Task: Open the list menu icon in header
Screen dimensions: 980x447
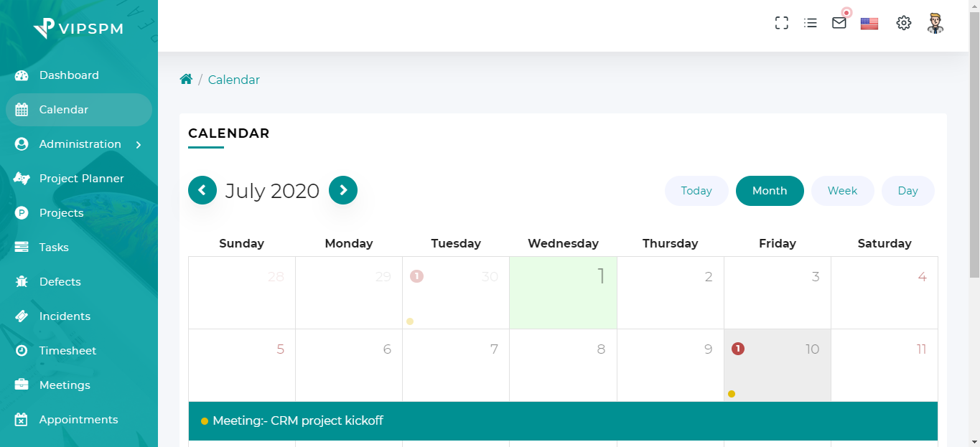Action: click(x=811, y=23)
